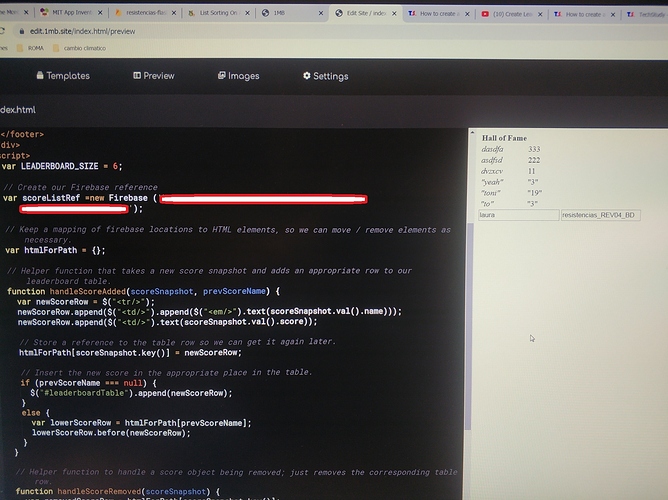The image size is (668, 500).
Task: Click the score 333 cell
Action: click(x=534, y=149)
